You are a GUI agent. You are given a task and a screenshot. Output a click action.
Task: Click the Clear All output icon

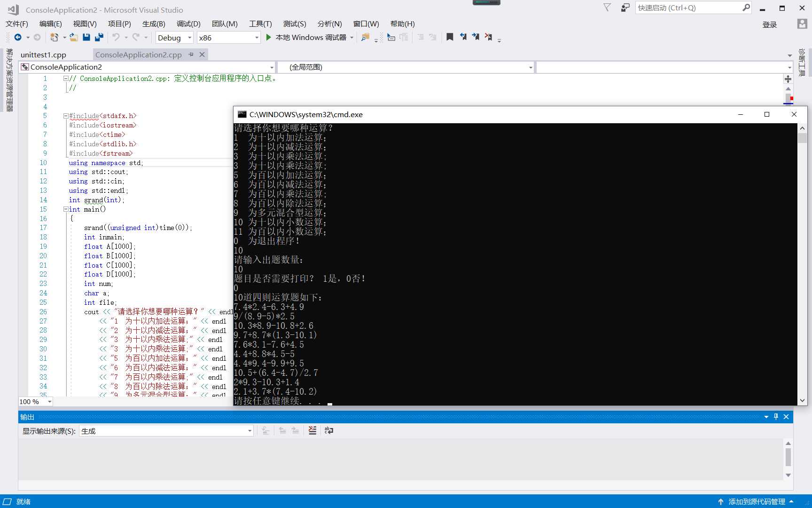[x=312, y=430]
